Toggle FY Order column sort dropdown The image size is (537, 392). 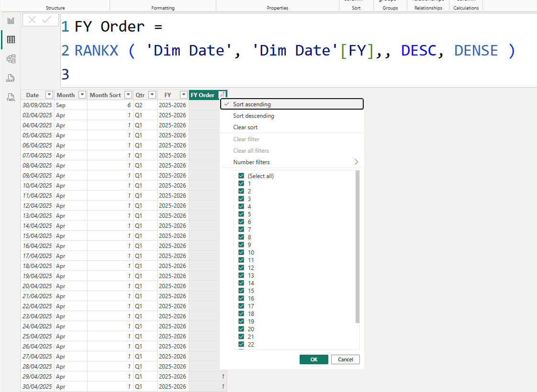point(222,95)
